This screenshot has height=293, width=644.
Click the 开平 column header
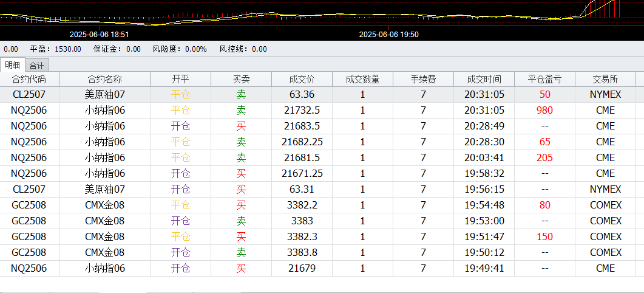pyautogui.click(x=181, y=79)
